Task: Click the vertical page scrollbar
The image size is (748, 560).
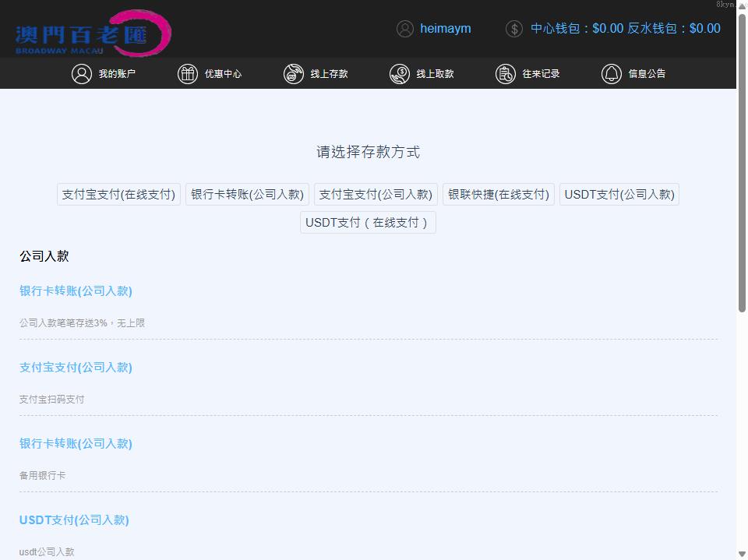Action: 742,195
